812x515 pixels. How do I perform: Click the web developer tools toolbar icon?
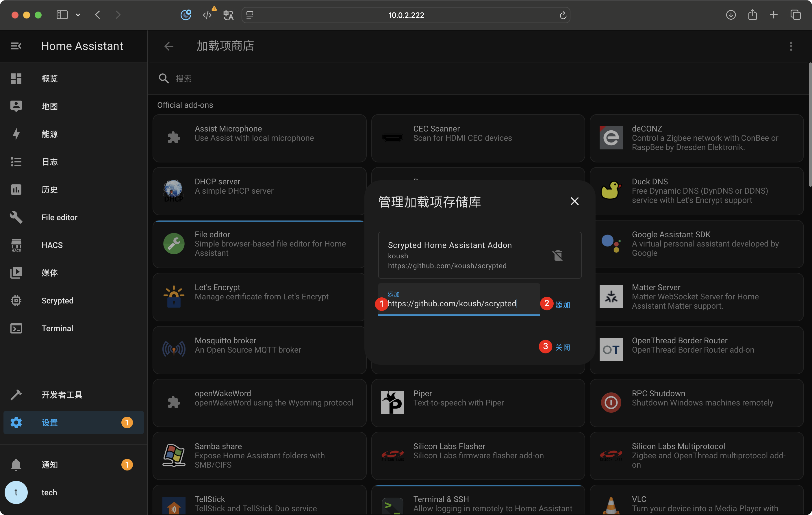207,15
